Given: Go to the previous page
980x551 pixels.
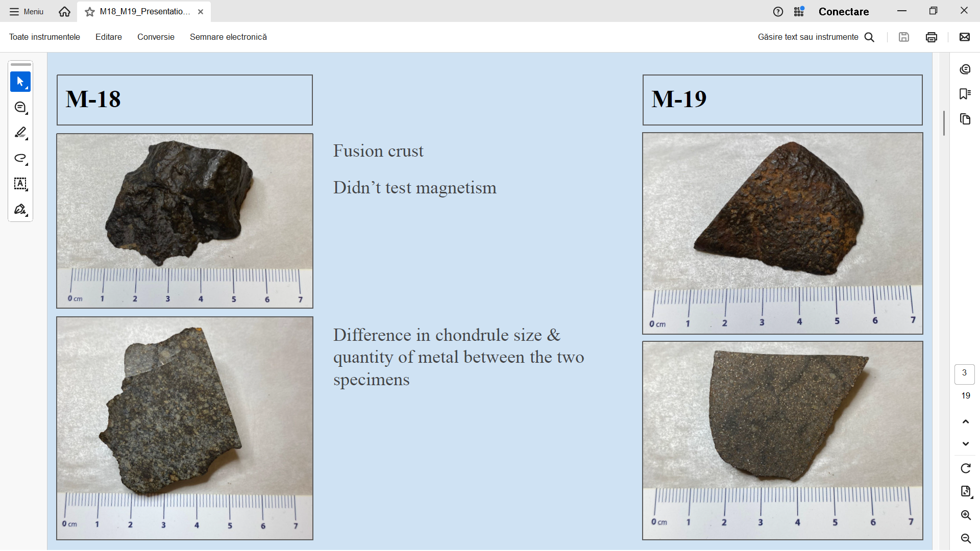Looking at the screenshot, I should 965,421.
